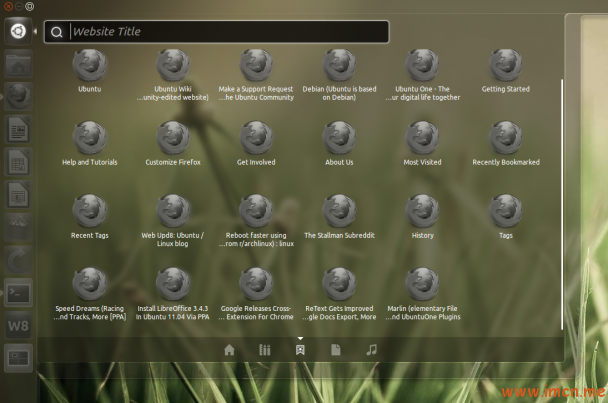The image size is (608, 403).
Task: Launch Firefox from the launcher
Action: 18,97
